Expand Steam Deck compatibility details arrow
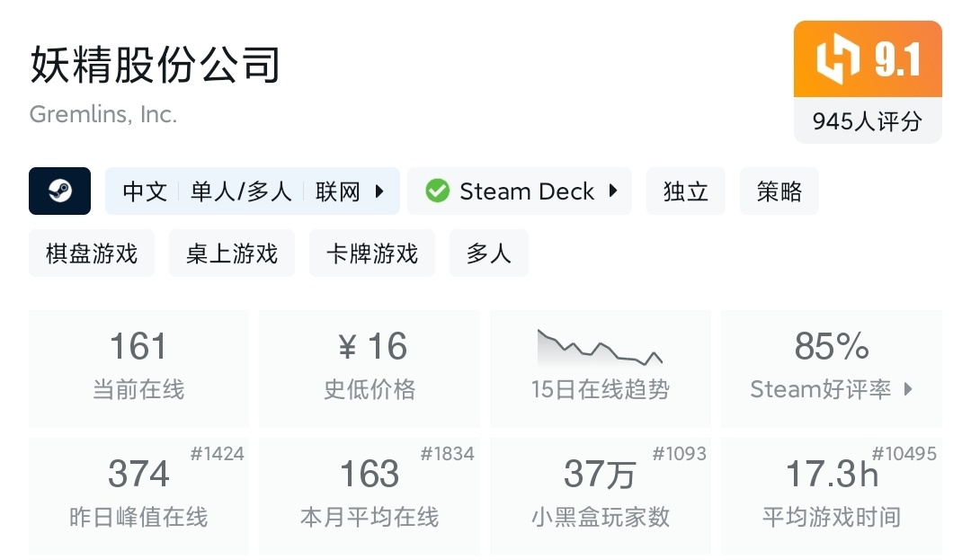Screen dimensions: 971x560 pos(613,191)
